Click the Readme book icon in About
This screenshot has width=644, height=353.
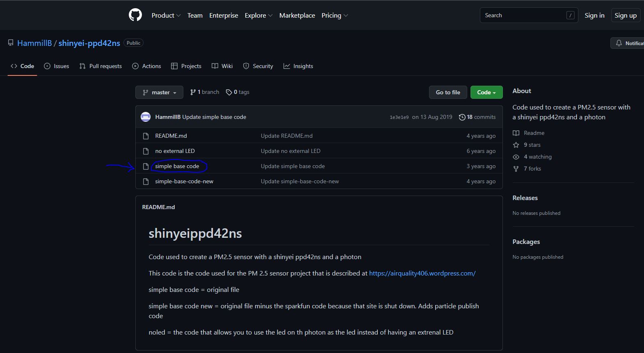(516, 133)
